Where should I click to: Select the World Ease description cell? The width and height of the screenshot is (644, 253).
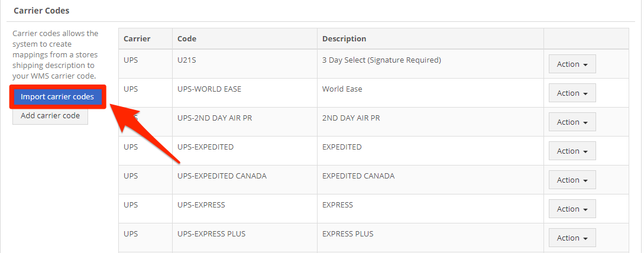(x=431, y=93)
